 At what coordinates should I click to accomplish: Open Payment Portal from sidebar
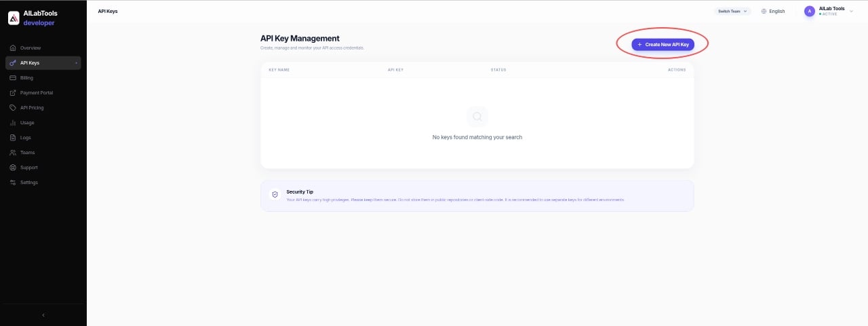(43, 93)
